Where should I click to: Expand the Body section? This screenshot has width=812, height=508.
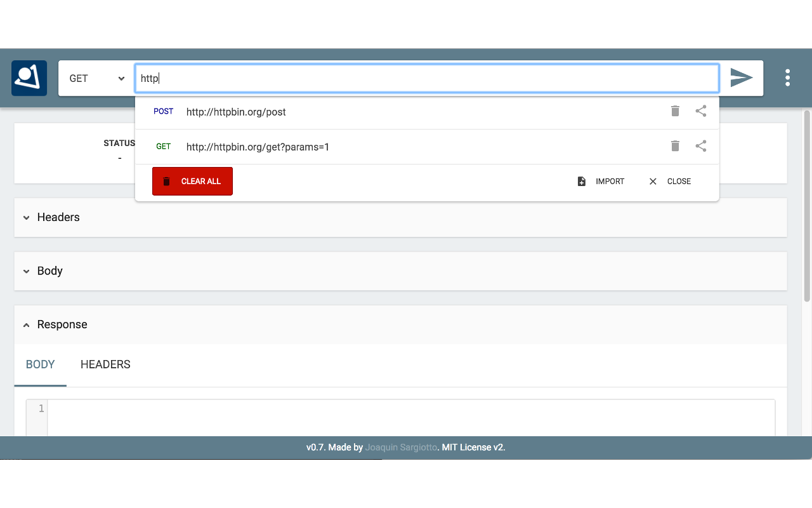[400, 271]
